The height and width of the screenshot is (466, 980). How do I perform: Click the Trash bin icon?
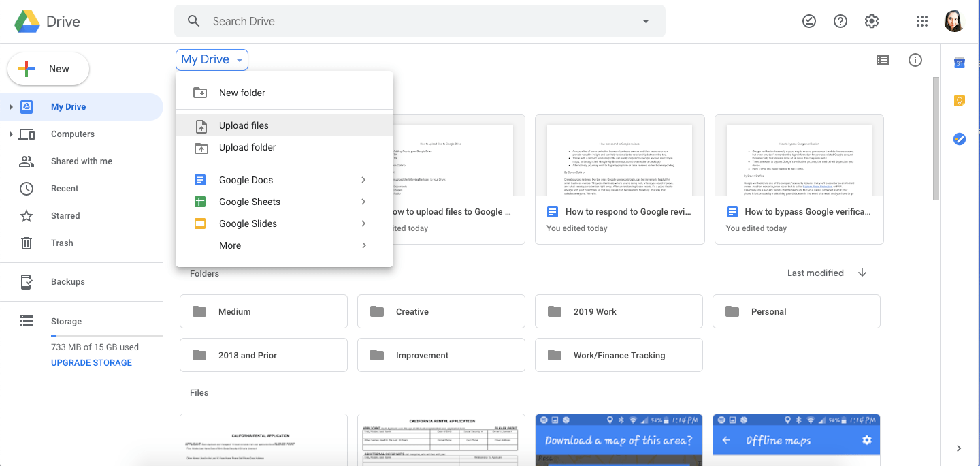27,243
